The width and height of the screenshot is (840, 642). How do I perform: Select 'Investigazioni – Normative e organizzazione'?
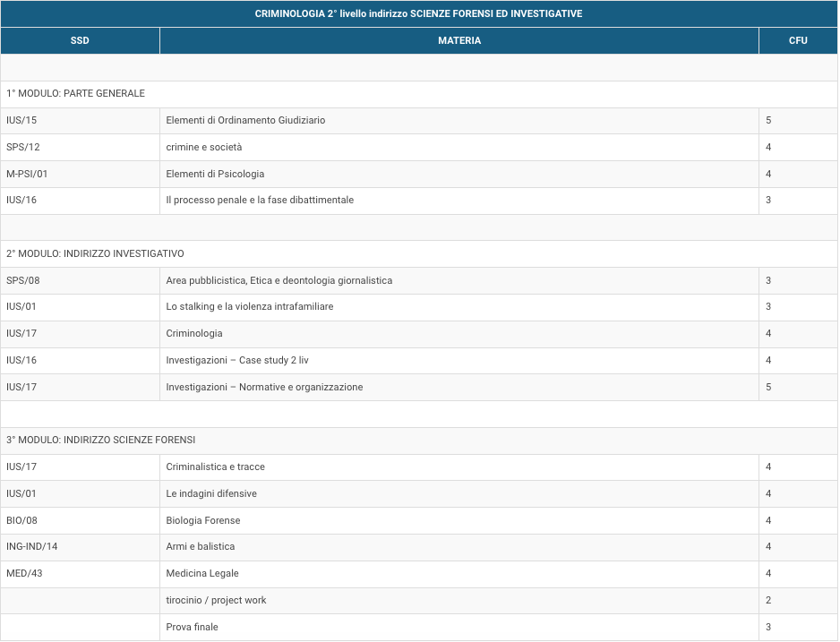[x=264, y=387]
